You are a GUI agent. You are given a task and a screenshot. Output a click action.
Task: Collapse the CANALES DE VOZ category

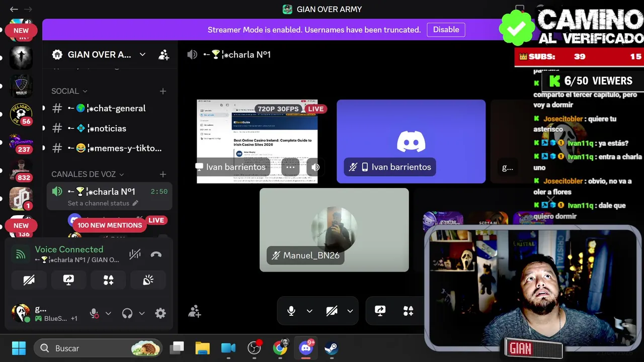click(88, 174)
